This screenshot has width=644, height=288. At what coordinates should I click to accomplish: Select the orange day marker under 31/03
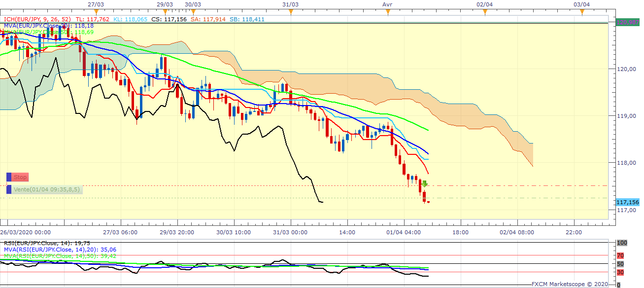click(291, 12)
